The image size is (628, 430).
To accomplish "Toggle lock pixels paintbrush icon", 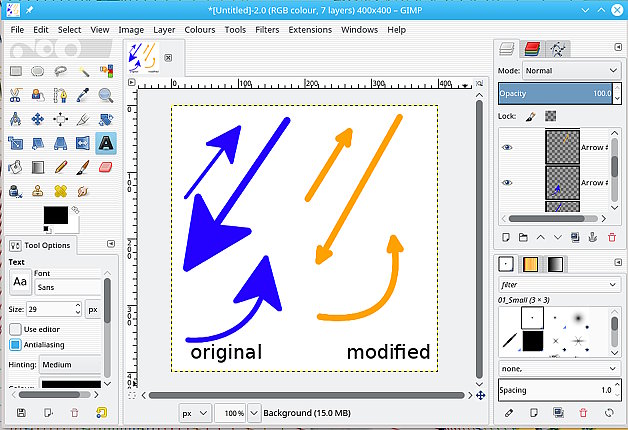I will coord(531,117).
